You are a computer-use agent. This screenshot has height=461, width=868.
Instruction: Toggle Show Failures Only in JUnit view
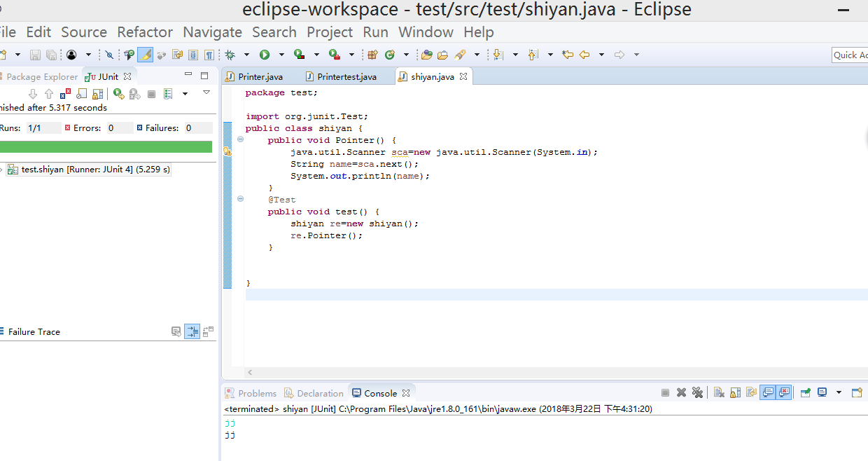point(65,94)
